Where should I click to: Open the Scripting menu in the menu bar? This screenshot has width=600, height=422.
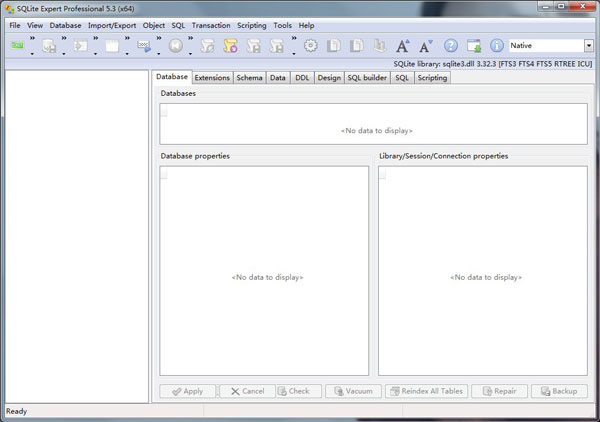coord(252,26)
